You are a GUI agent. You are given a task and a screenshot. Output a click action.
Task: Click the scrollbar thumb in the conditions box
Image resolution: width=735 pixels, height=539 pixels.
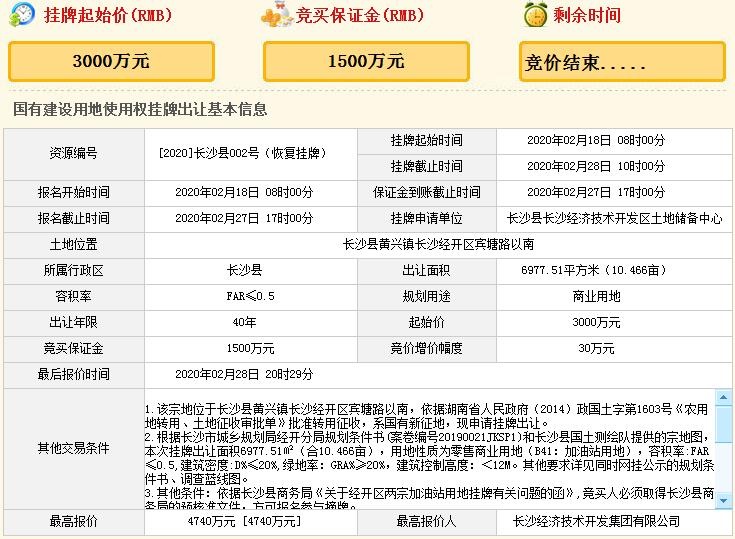[723, 424]
